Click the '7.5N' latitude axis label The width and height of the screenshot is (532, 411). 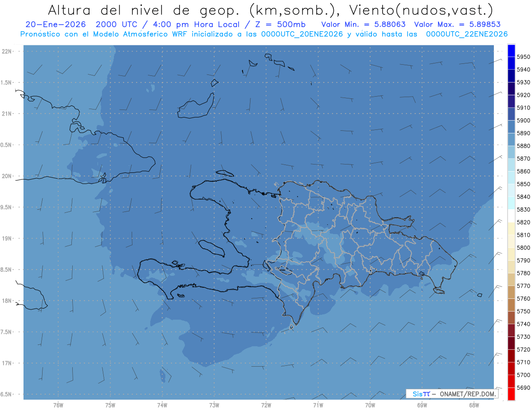6,332
